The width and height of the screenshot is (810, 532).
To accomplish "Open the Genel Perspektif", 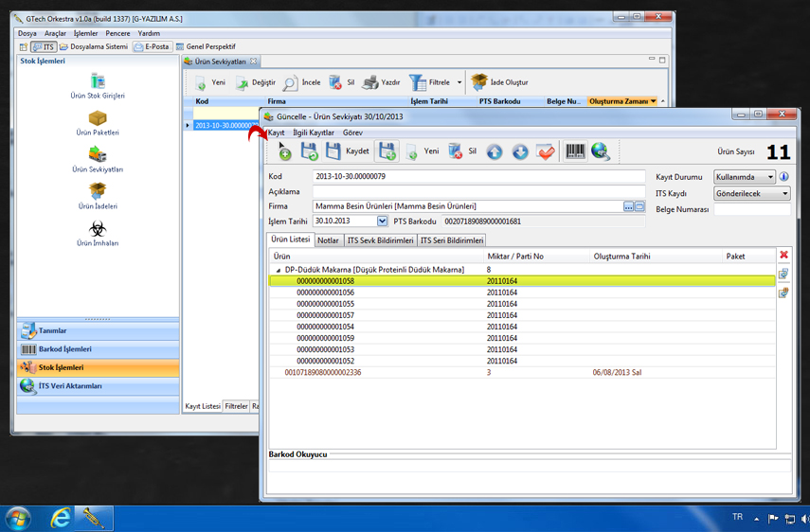I will 206,46.
